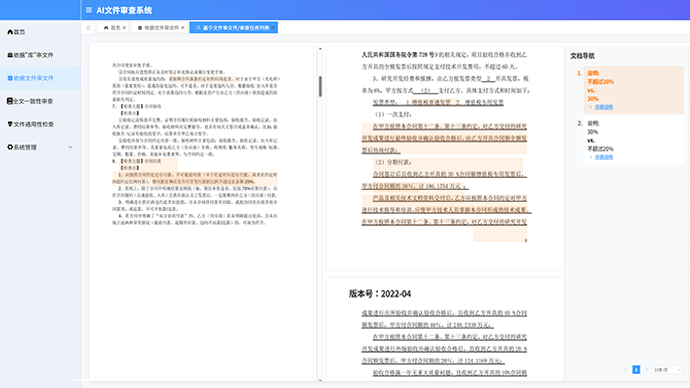
Task: Select navigation item 2 30% vs 不超过20%
Action: (x=633, y=140)
